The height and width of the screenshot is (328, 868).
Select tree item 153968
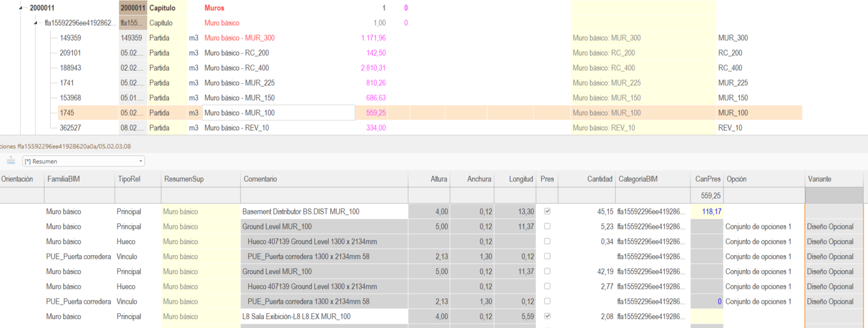[x=71, y=98]
